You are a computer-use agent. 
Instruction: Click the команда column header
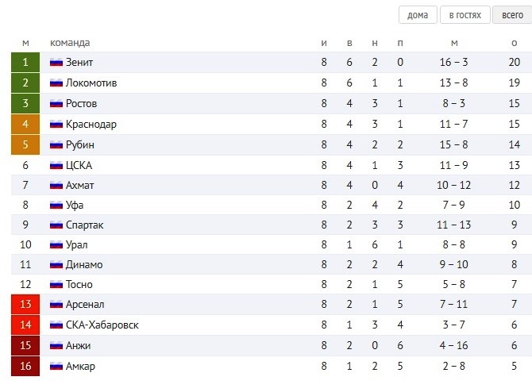pyautogui.click(x=70, y=43)
